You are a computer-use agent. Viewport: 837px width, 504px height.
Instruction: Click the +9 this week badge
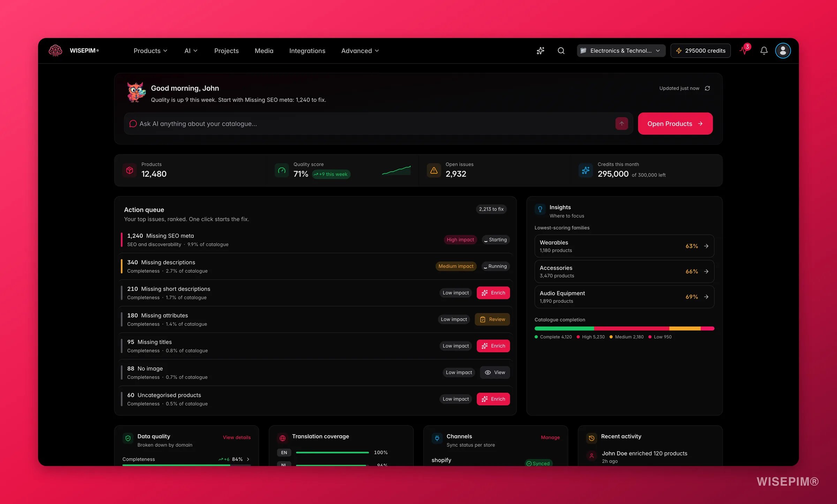[331, 174]
